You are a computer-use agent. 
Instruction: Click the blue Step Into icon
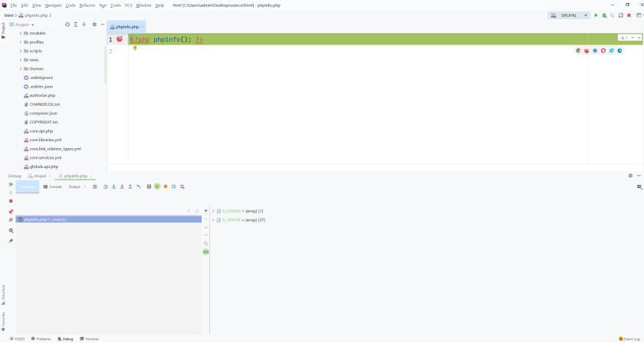tap(113, 186)
